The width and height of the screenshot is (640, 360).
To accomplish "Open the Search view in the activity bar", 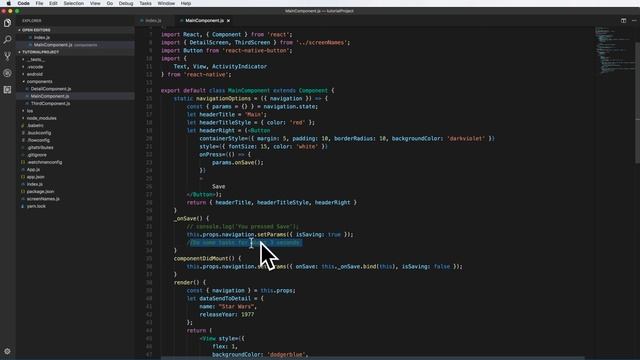I will click(7, 40).
